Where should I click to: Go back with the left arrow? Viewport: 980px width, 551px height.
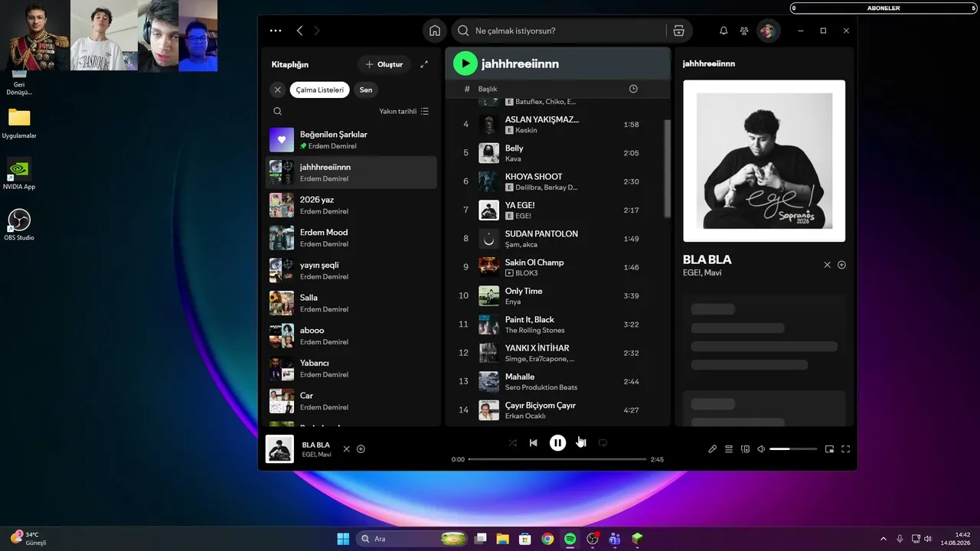coord(299,31)
